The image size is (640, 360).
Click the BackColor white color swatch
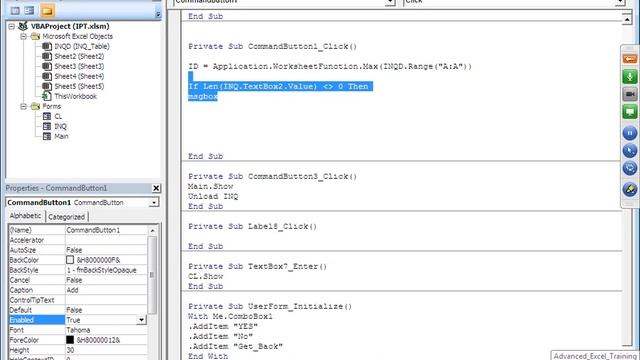click(70, 260)
